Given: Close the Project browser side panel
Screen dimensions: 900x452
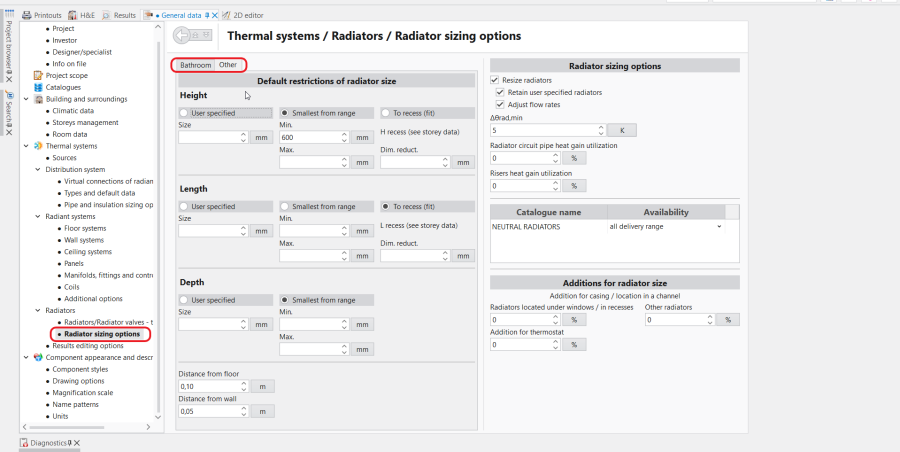Looking at the screenshot, I should (x=9, y=79).
